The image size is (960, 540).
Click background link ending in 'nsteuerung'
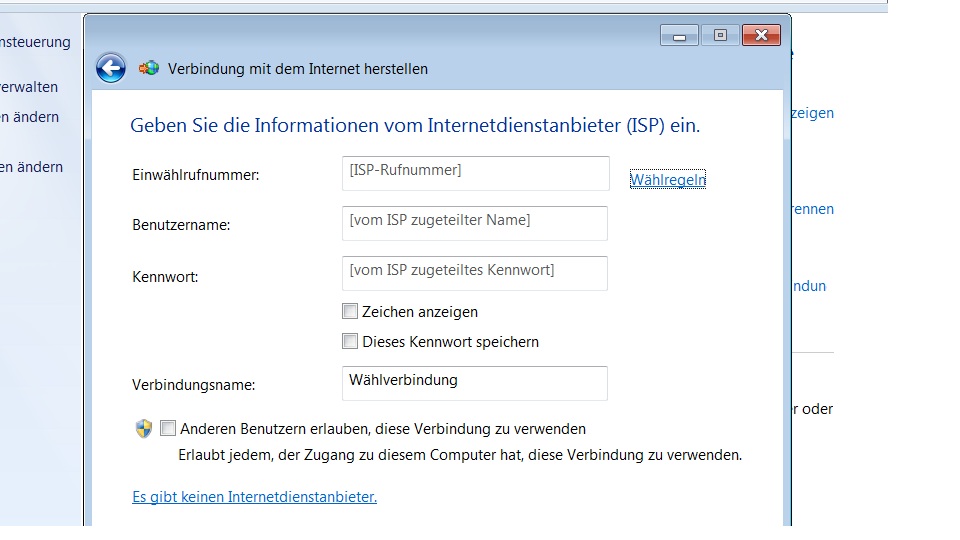(x=36, y=42)
